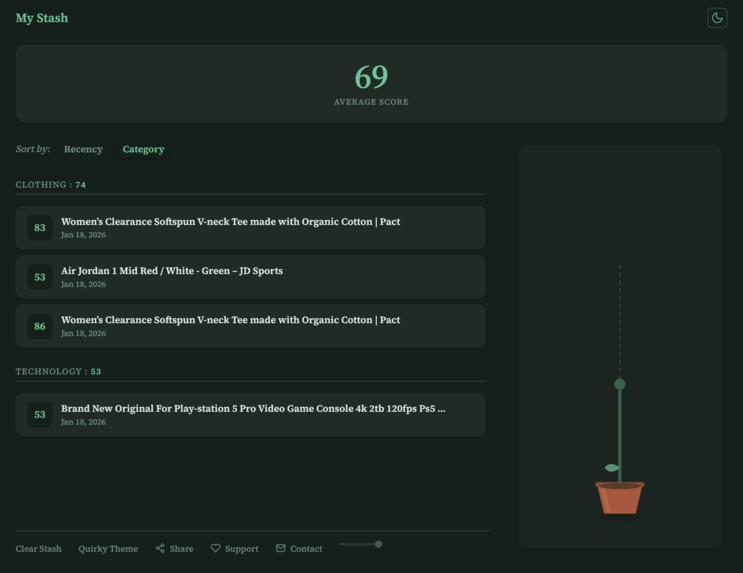Switch to Quirky Theme
743x573 pixels.
[x=108, y=549]
